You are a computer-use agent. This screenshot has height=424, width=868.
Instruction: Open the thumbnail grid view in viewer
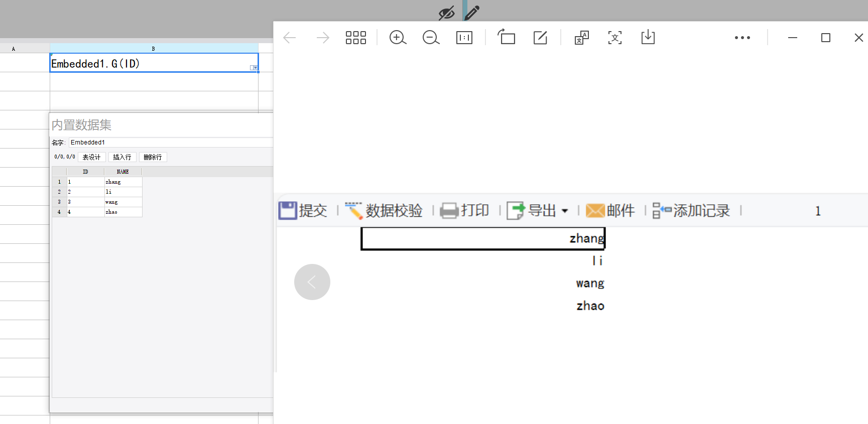[x=356, y=38]
